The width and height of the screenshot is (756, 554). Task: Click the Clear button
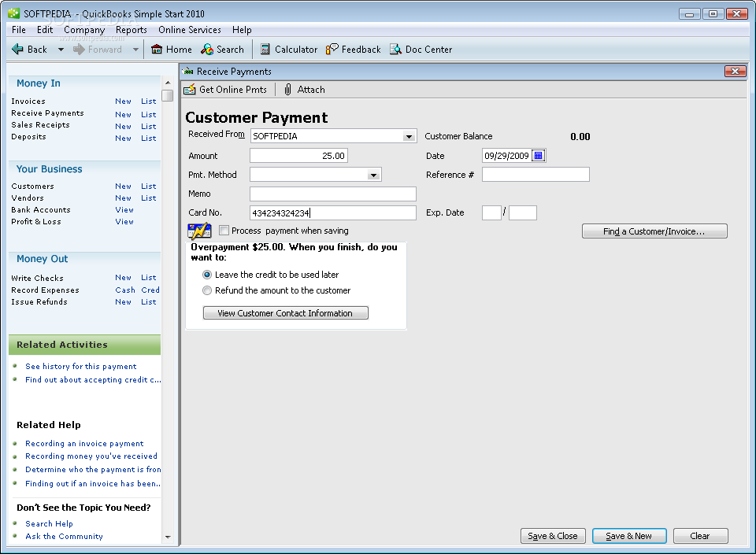point(701,536)
